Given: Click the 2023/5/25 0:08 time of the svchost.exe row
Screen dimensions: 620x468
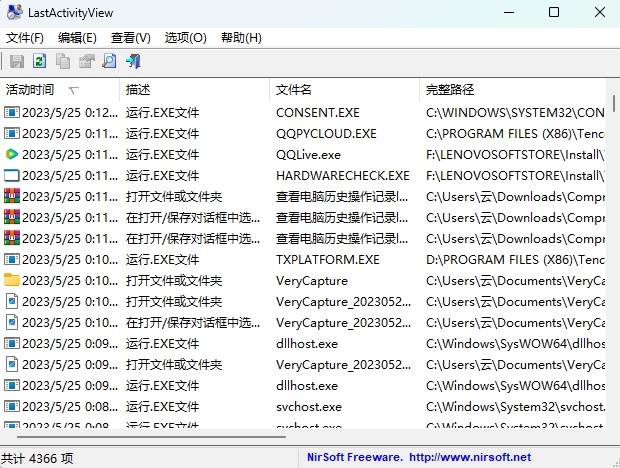Looking at the screenshot, I should tap(70, 407).
